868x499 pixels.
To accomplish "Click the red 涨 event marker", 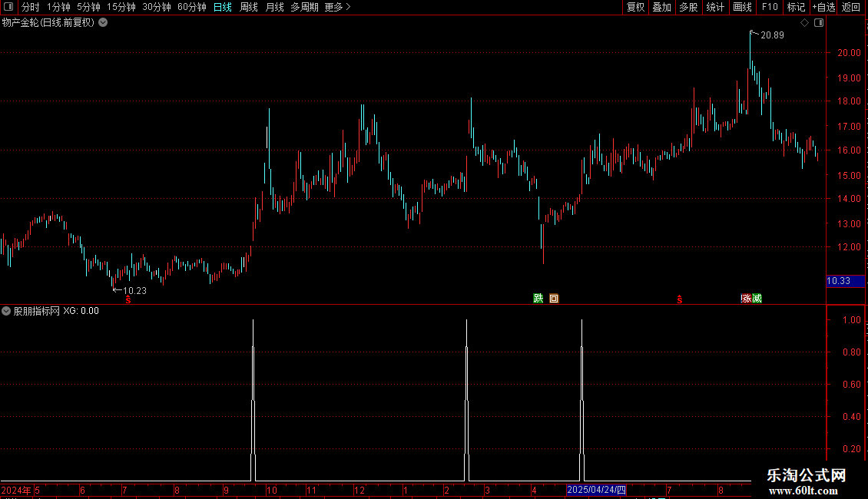I will tap(746, 299).
